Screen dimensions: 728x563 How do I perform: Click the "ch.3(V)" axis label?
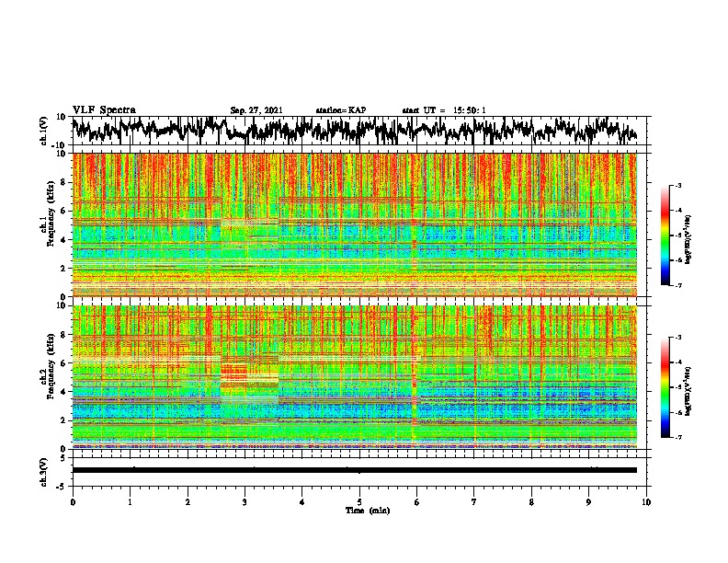(44, 473)
